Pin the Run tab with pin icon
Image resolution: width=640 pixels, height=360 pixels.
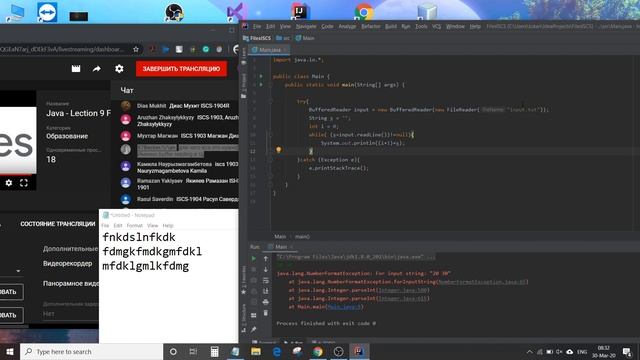[x=253, y=329]
